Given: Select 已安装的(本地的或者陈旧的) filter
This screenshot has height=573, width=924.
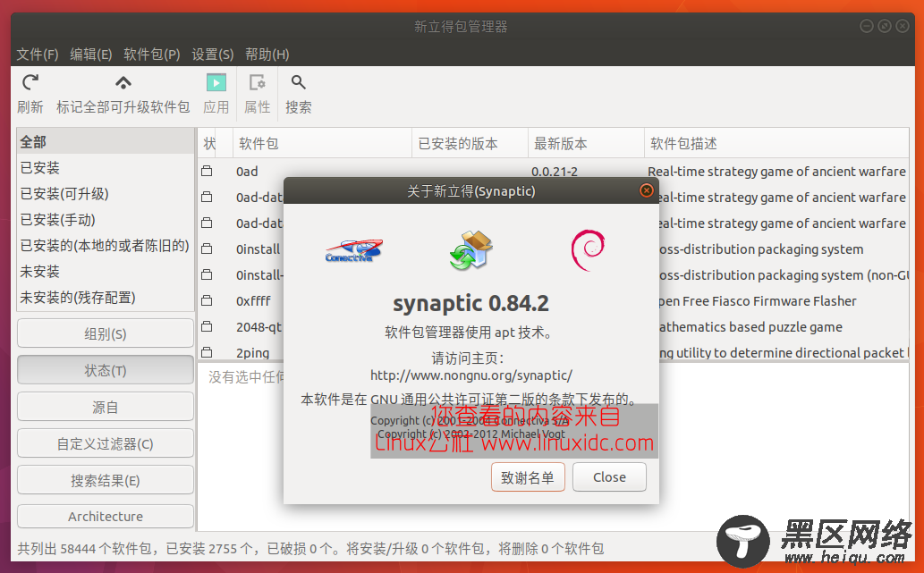Looking at the screenshot, I should 105,246.
